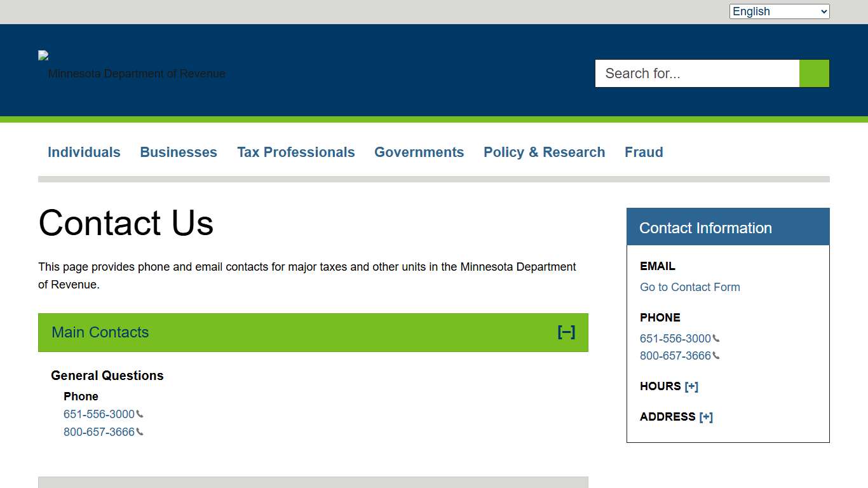Open the Fraud menu
The width and height of the screenshot is (868, 488).
coord(644,152)
